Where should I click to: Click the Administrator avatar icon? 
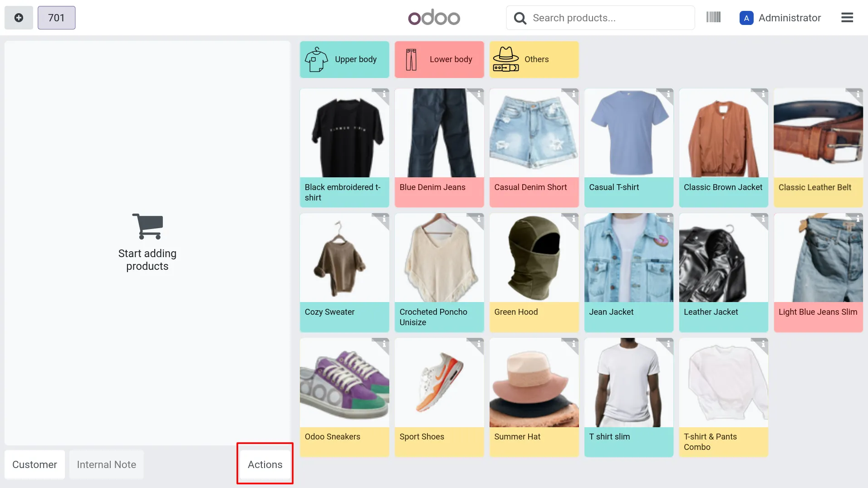pyautogui.click(x=746, y=18)
